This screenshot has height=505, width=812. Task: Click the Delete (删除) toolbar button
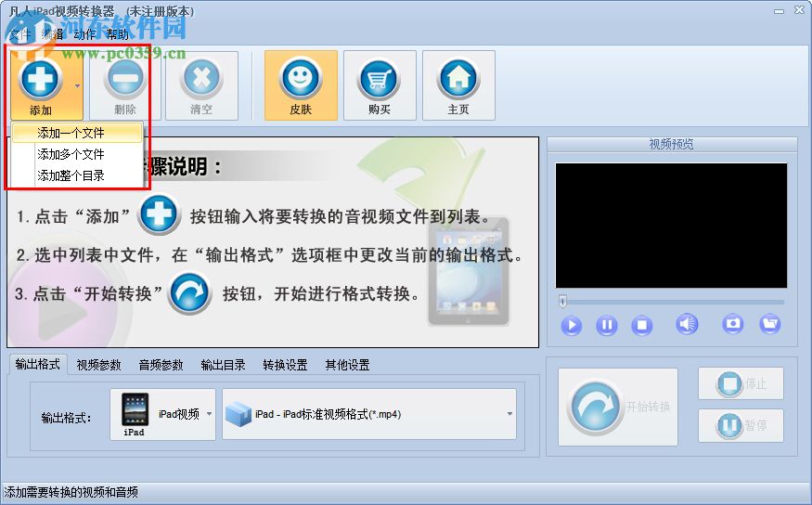tap(124, 85)
